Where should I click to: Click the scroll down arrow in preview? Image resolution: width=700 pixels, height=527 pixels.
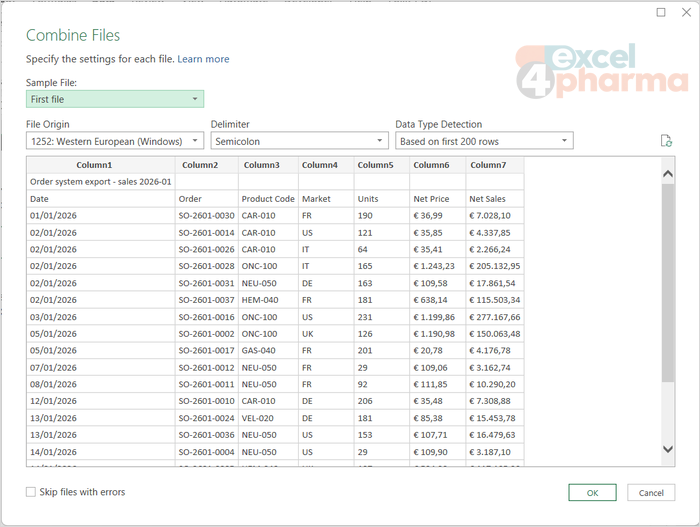(x=668, y=449)
